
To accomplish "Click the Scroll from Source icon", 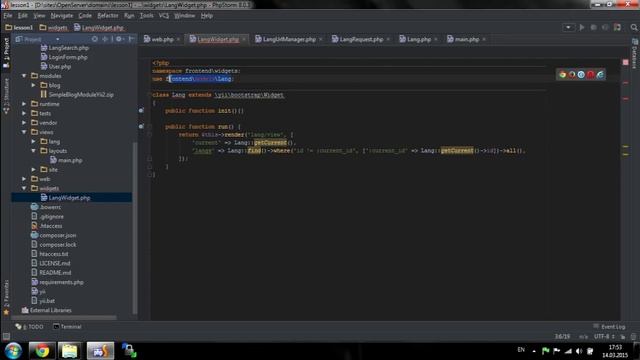I will click(95, 39).
